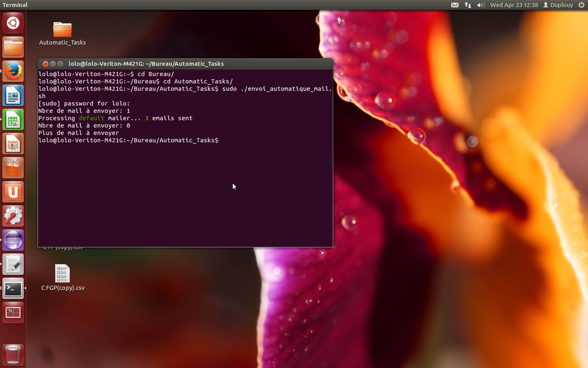Open the text editor in launcher
This screenshot has height=368, width=588.
point(13,265)
